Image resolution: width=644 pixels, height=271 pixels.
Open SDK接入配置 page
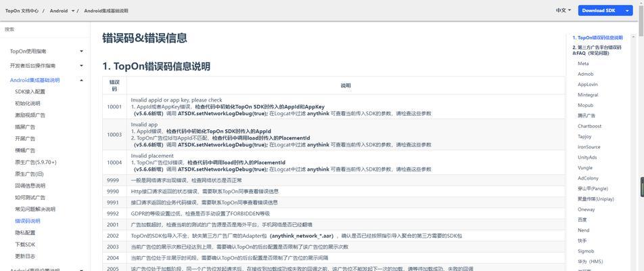(30, 91)
